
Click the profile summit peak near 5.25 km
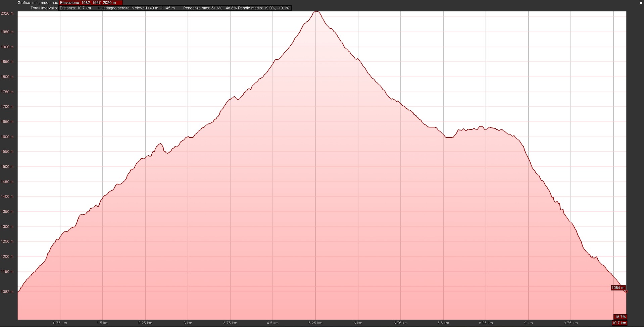point(316,12)
